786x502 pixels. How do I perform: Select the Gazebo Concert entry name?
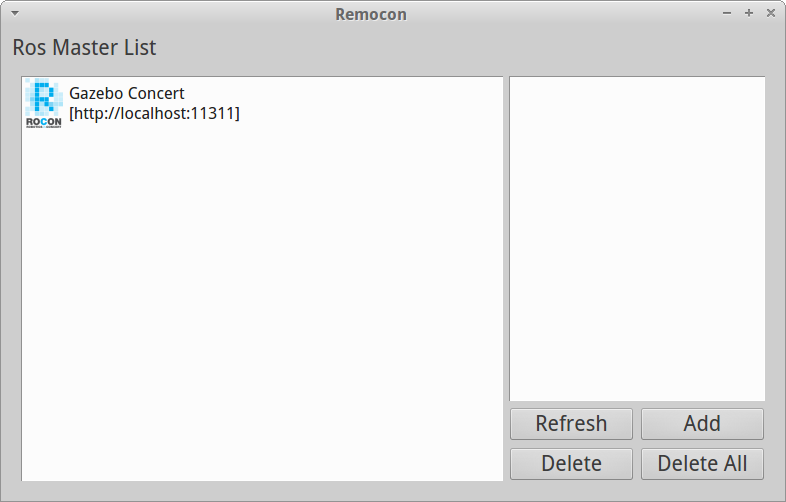[126, 94]
